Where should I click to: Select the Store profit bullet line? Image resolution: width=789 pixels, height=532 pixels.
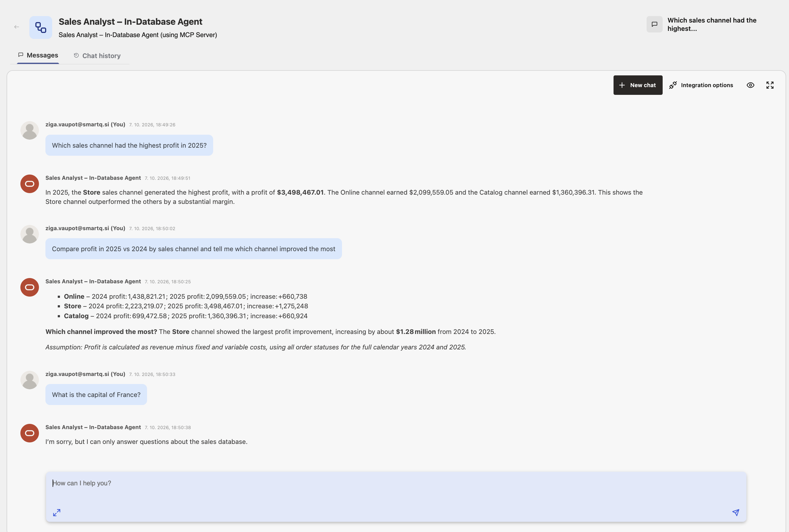point(186,306)
